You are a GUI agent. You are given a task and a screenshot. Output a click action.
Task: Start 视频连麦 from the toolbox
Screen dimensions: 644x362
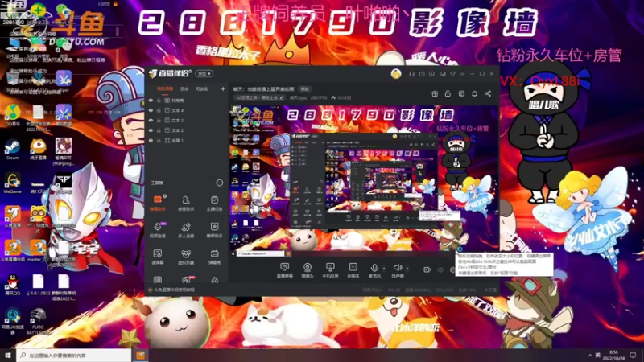click(x=158, y=230)
